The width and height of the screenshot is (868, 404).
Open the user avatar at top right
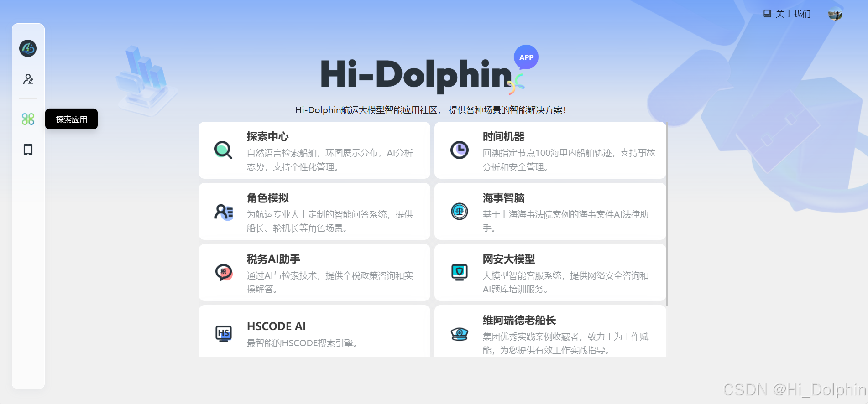coord(835,14)
